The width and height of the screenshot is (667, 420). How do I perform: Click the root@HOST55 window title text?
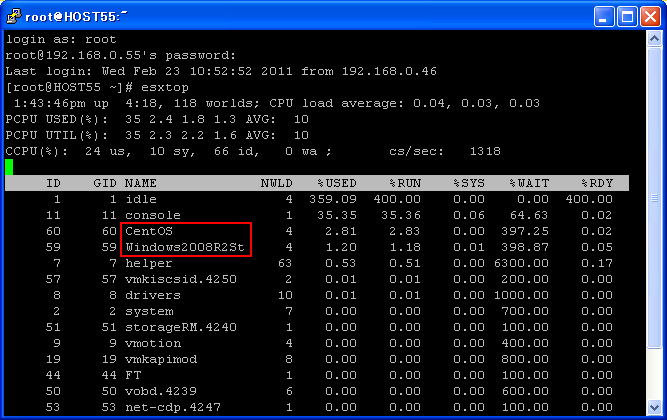[x=77, y=17]
